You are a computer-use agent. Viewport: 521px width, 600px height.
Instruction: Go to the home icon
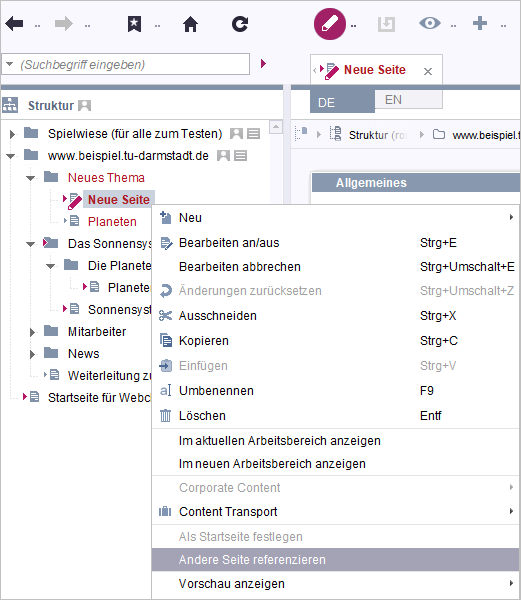tap(190, 24)
